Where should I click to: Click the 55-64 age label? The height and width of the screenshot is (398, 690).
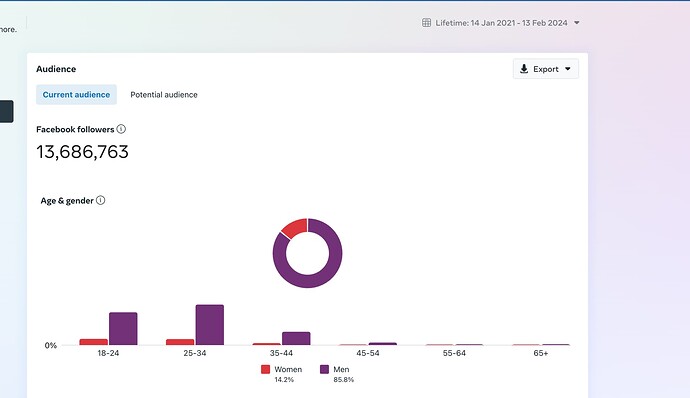coord(454,353)
